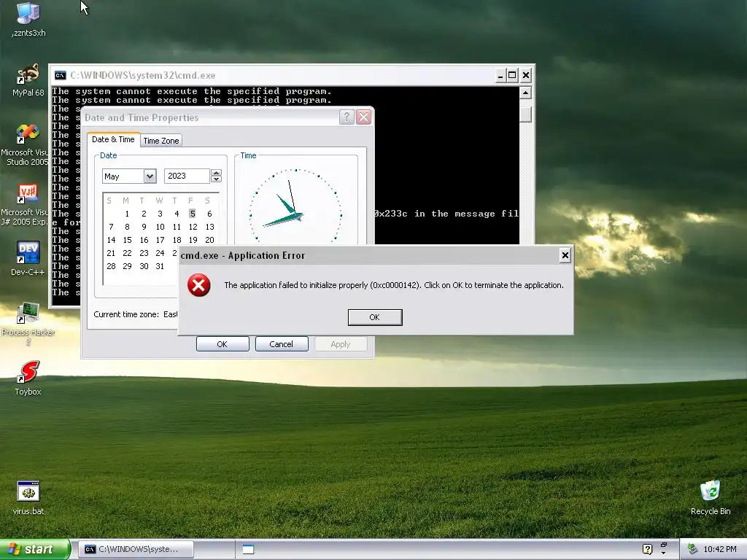This screenshot has width=747, height=560.
Task: Click the cmd.exe vertical scrollbar thumb
Action: click(525, 114)
